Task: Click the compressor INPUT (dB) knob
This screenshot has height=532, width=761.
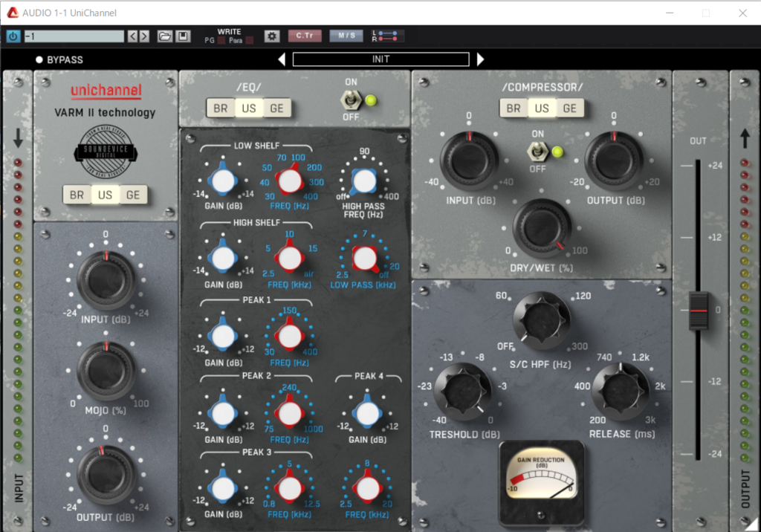Action: [470, 160]
